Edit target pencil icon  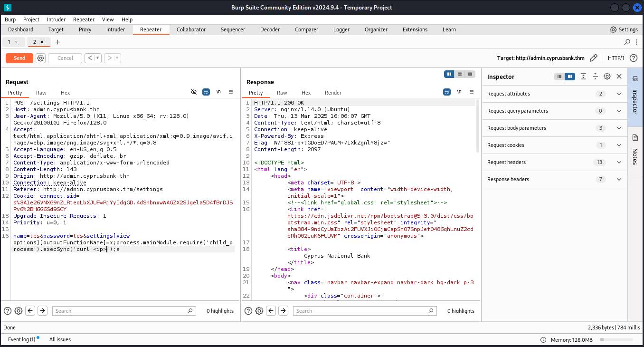(x=593, y=58)
